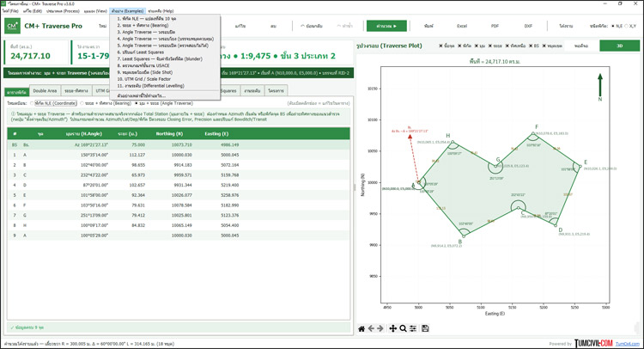Open the Help menu
644x349 pixels.
[x=161, y=11]
